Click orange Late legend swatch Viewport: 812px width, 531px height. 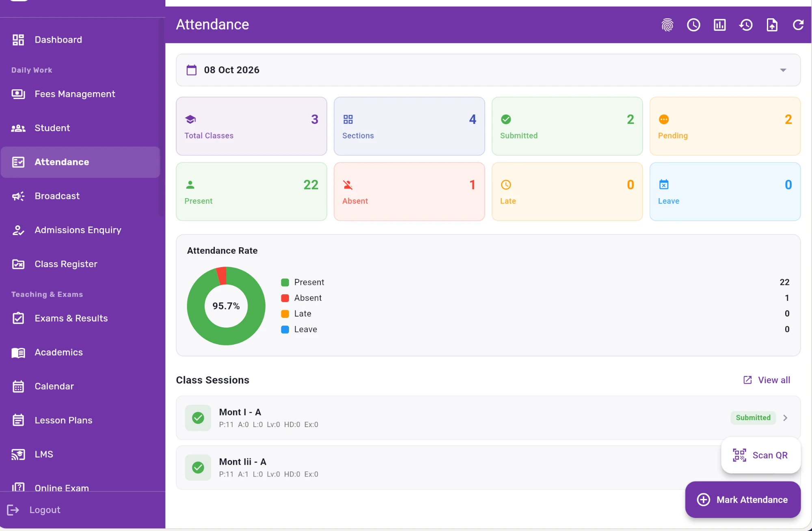pyautogui.click(x=285, y=314)
